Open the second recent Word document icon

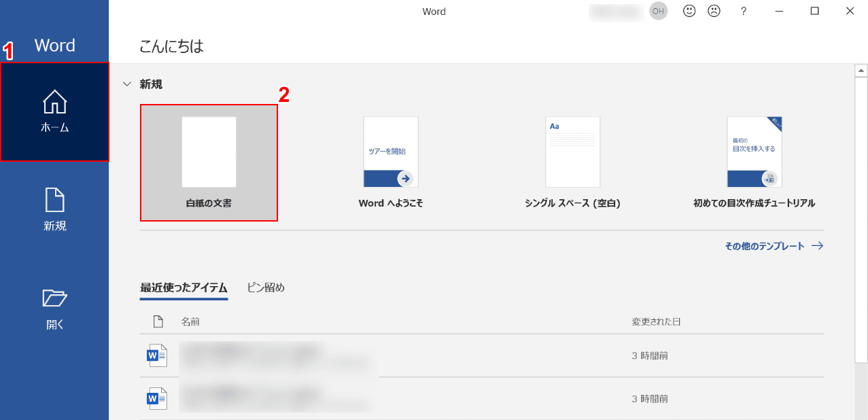click(157, 398)
